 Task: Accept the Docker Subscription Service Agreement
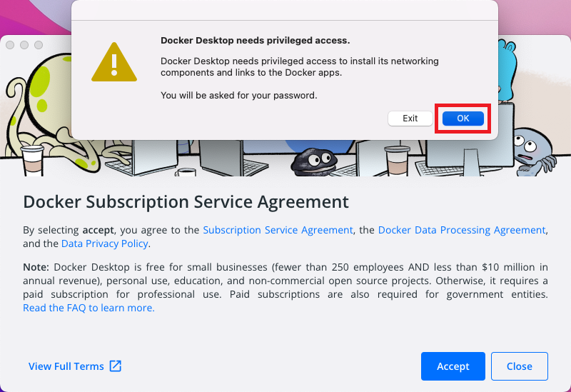click(x=453, y=366)
